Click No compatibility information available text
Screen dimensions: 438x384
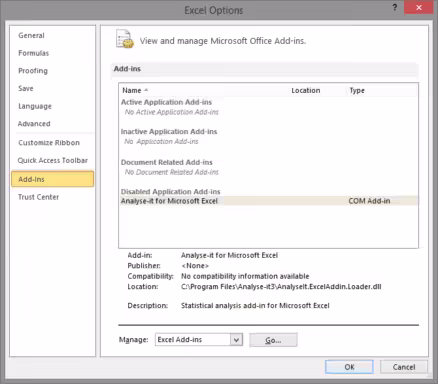pos(245,276)
